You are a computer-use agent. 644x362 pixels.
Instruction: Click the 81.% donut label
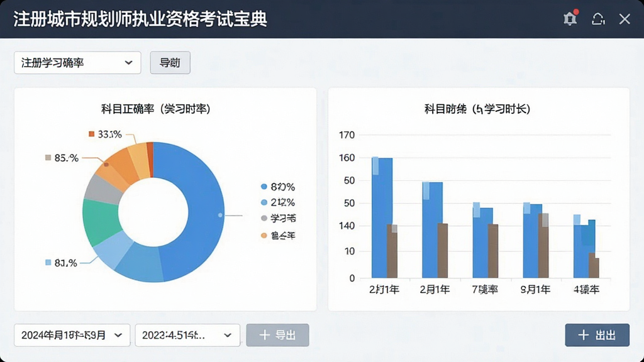pos(65,263)
